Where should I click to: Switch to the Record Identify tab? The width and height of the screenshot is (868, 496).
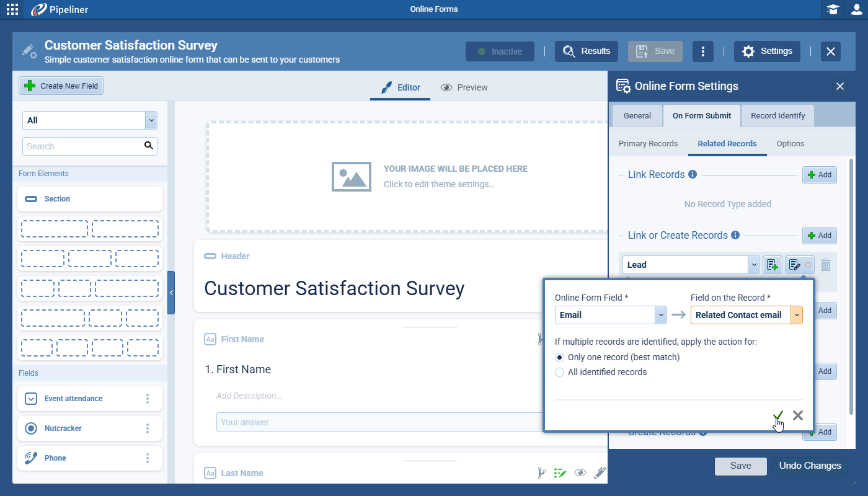(777, 115)
